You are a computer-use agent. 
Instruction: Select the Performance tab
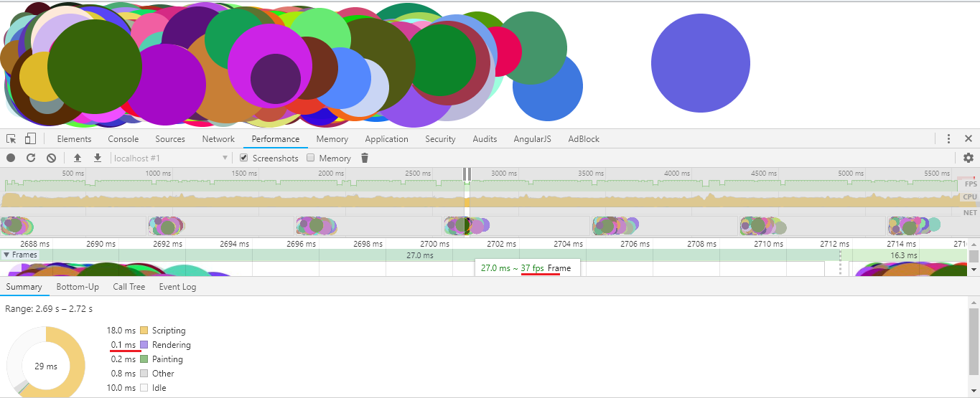[x=276, y=139]
